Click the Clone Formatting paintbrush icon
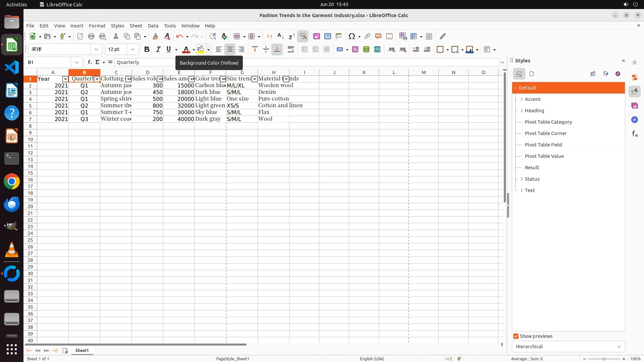The width and height of the screenshot is (644, 362). tap(155, 36)
